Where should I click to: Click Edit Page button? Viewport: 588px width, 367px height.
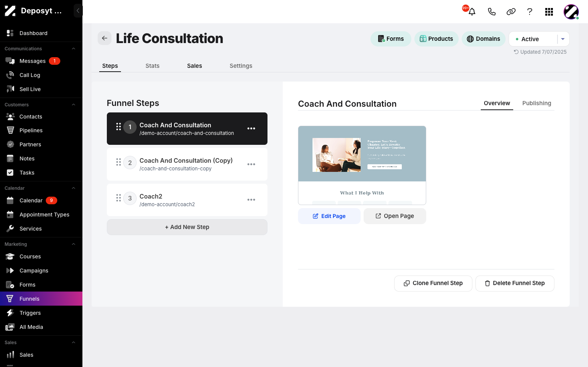pos(329,216)
